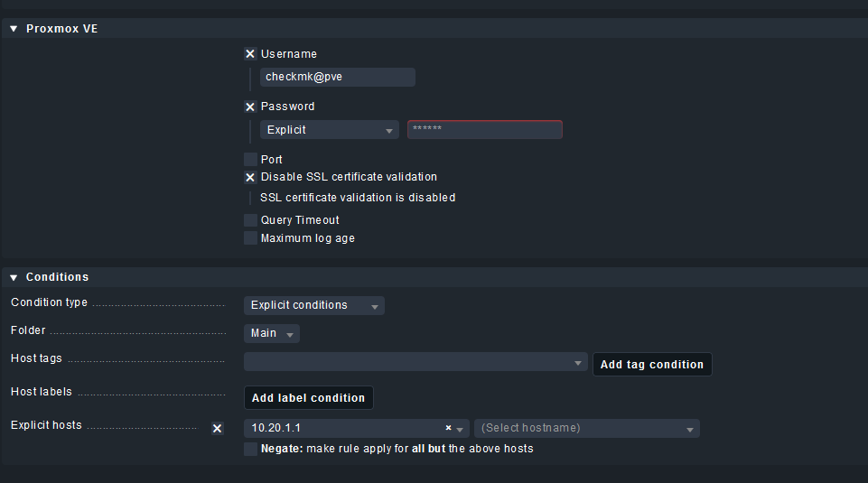Uncheck the Password checkbox

250,107
